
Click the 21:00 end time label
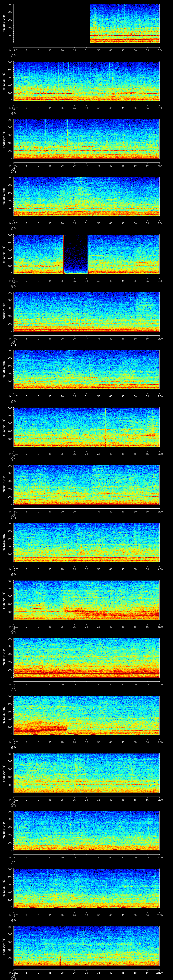159,972
